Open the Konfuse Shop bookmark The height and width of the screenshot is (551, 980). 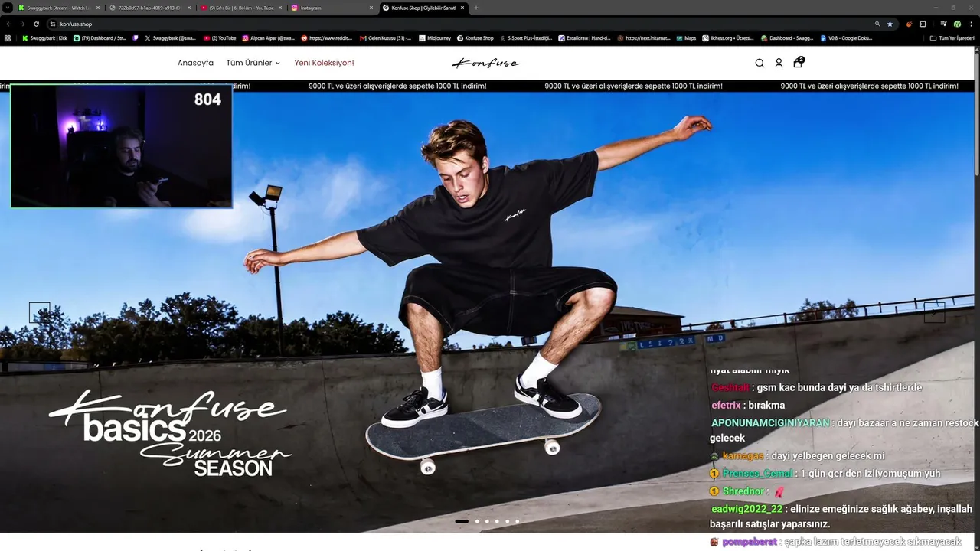click(475, 37)
